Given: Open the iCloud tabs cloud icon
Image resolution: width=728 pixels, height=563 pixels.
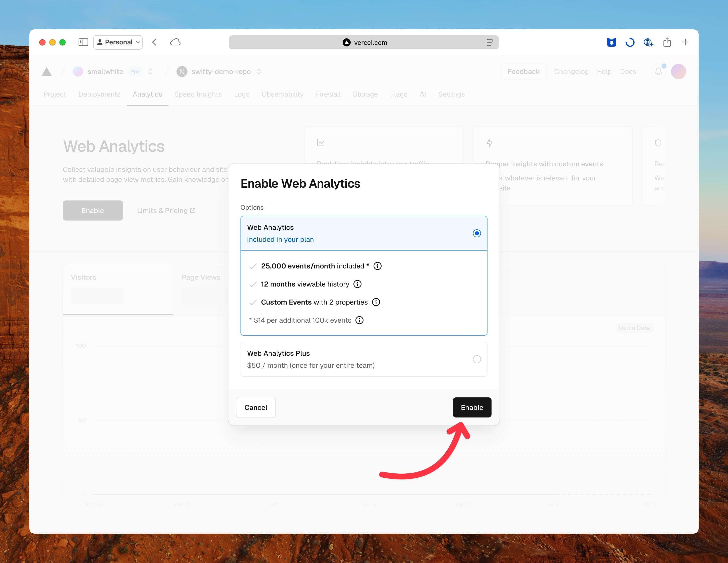Looking at the screenshot, I should [x=175, y=42].
